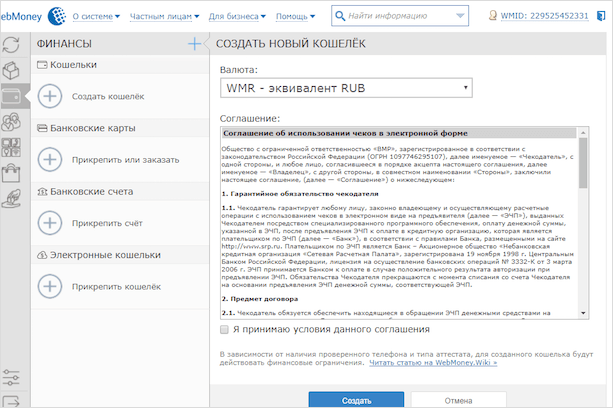Click heading 2. Предмет договора
The image size is (613, 408).
(260, 299)
